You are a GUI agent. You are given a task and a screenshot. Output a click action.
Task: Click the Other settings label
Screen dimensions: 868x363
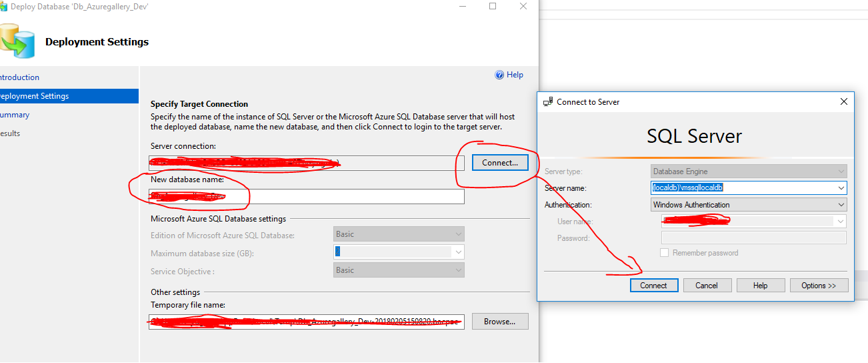click(x=175, y=292)
